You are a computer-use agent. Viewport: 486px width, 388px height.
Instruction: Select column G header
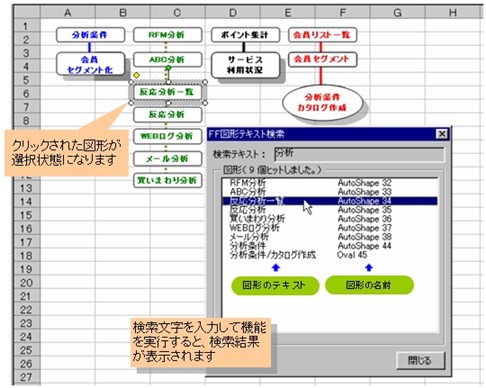pyautogui.click(x=397, y=13)
